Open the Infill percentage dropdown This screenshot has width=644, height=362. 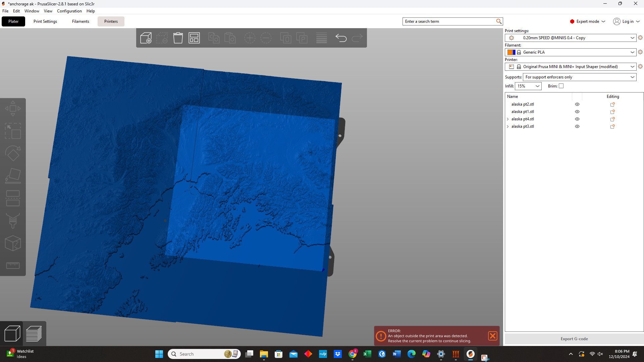coord(528,86)
